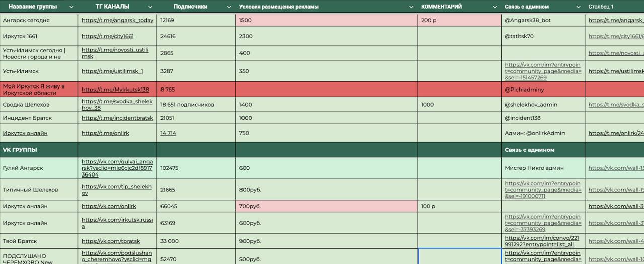
Task: Open the filter dropdown for Название группы column
Action: [x=71, y=7]
